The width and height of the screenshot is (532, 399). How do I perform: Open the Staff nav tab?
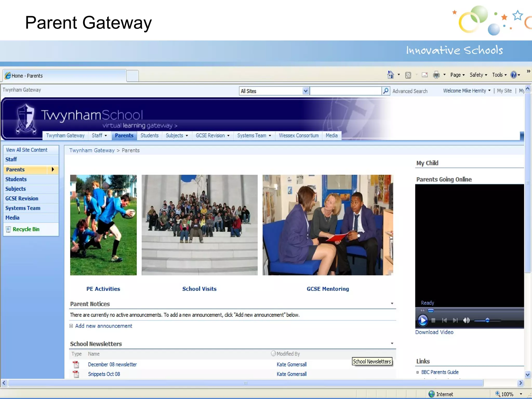coord(99,136)
